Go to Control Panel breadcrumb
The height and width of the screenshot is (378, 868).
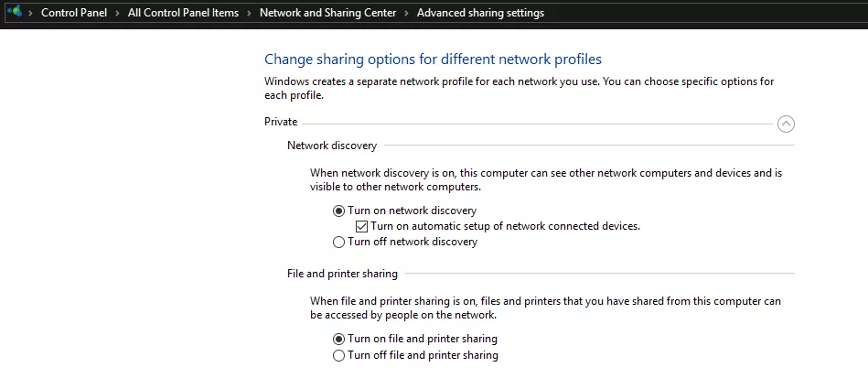tap(74, 13)
